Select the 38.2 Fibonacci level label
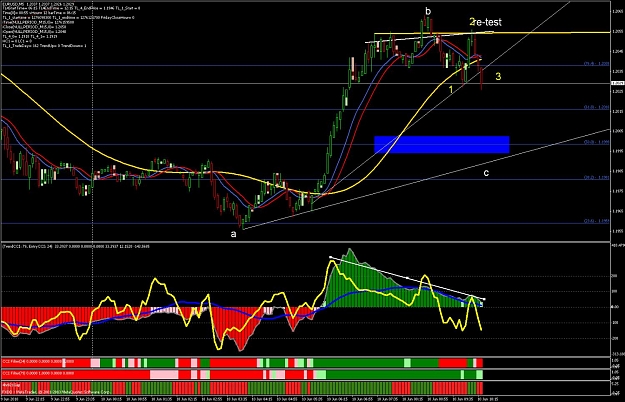The width and height of the screenshot is (625, 402). pos(597,177)
